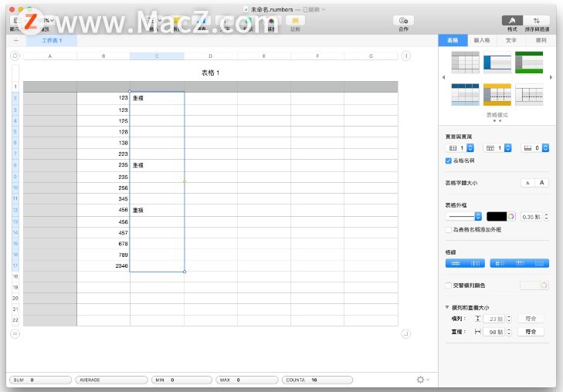Viewport: 563px width, 392px height.
Task: Open document title dropdown chevron
Action: [324, 9]
